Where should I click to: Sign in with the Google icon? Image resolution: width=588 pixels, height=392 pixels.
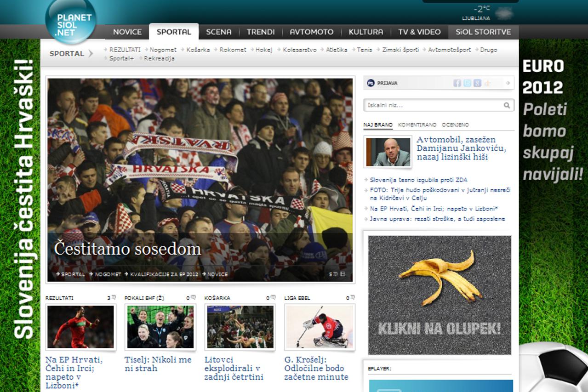click(x=477, y=83)
